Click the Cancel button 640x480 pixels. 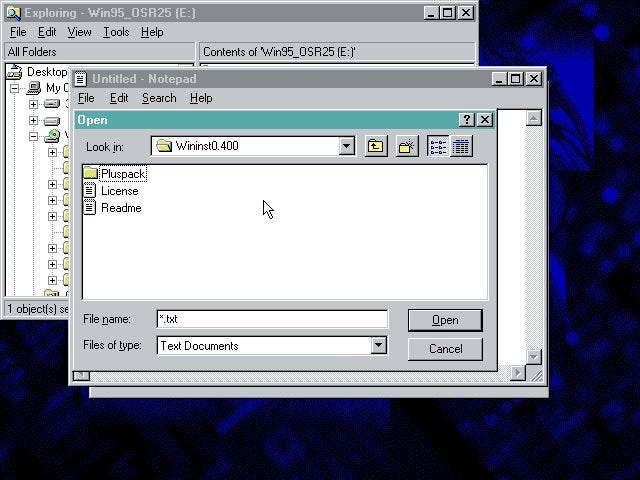445,349
